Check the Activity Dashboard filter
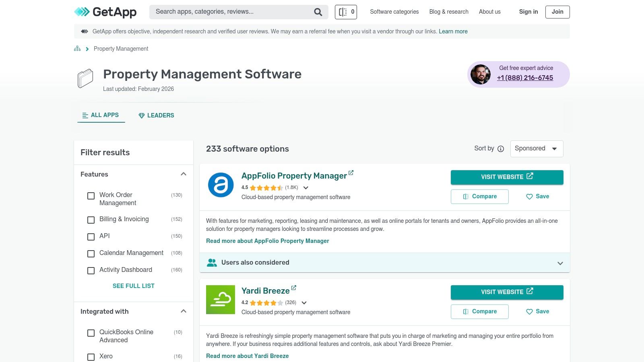The width and height of the screenshot is (644, 362). [x=91, y=271]
